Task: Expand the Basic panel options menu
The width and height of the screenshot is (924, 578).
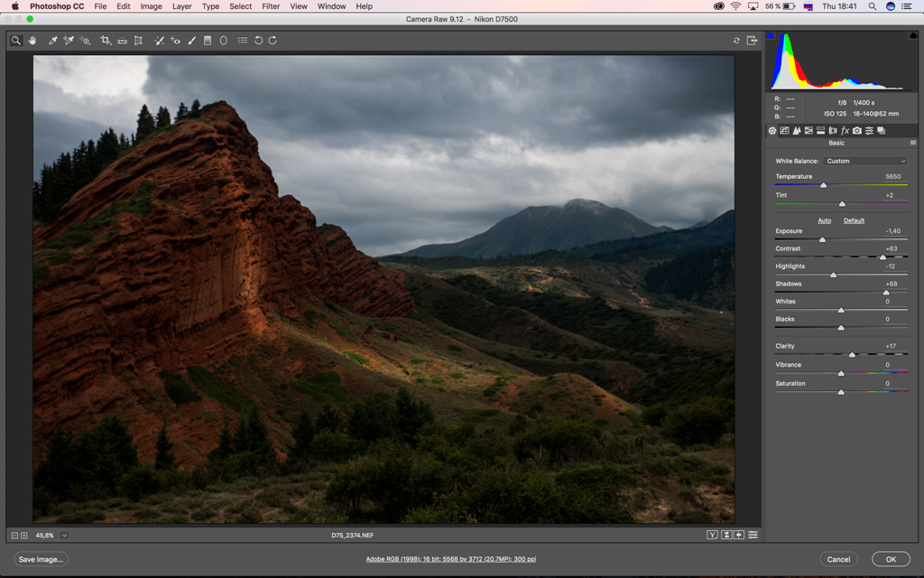Action: tap(912, 143)
